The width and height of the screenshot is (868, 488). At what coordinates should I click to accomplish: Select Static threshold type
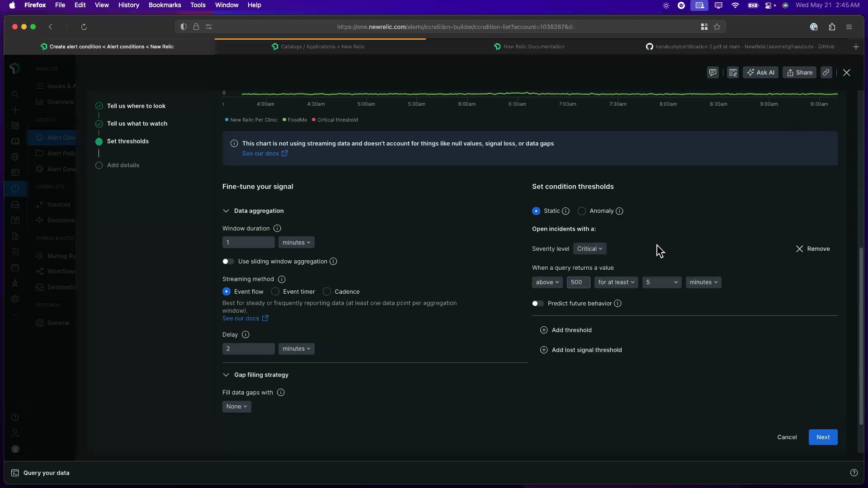pyautogui.click(x=536, y=211)
